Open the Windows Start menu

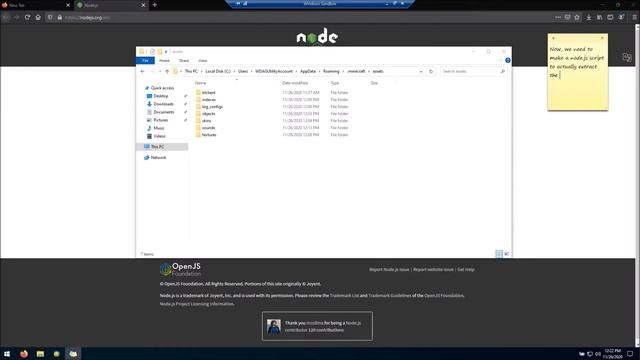tap(7, 353)
